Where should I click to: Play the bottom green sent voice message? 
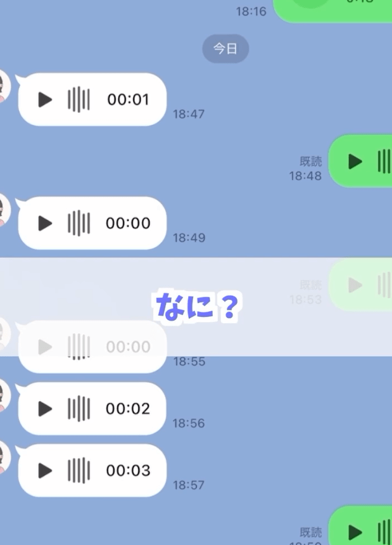355,532
